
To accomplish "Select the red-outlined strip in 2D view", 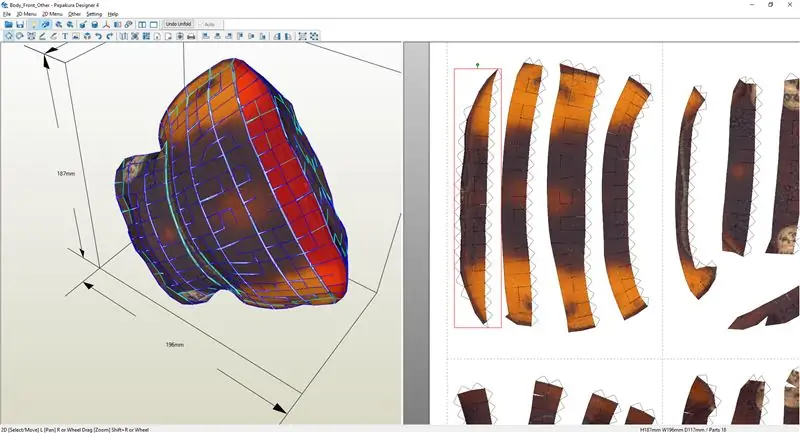I will click(477, 200).
